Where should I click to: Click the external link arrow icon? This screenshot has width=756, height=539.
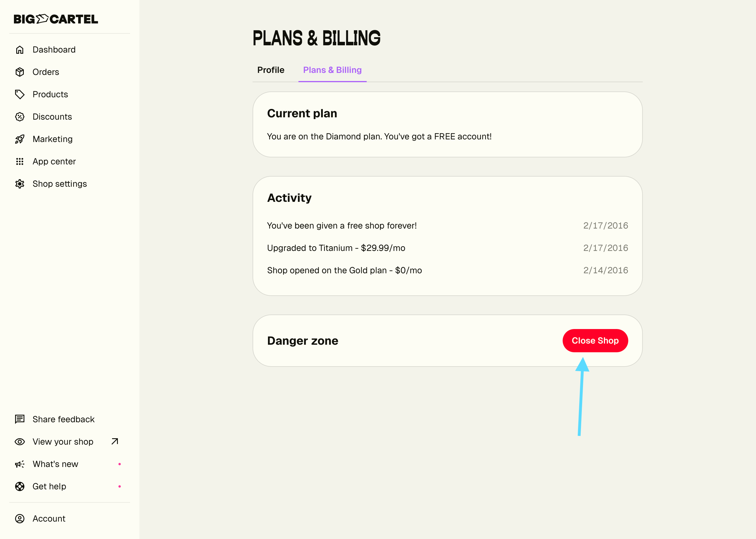115,441
